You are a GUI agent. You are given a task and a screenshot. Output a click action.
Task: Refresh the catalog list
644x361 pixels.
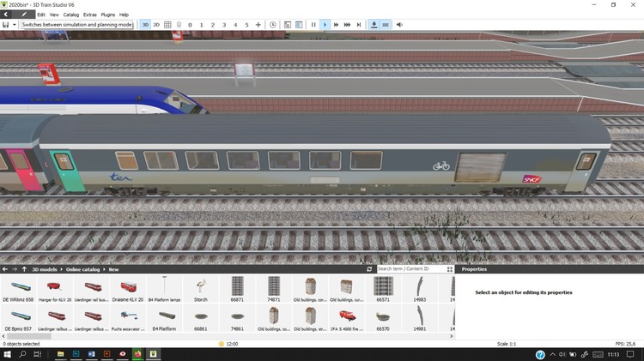click(x=369, y=269)
